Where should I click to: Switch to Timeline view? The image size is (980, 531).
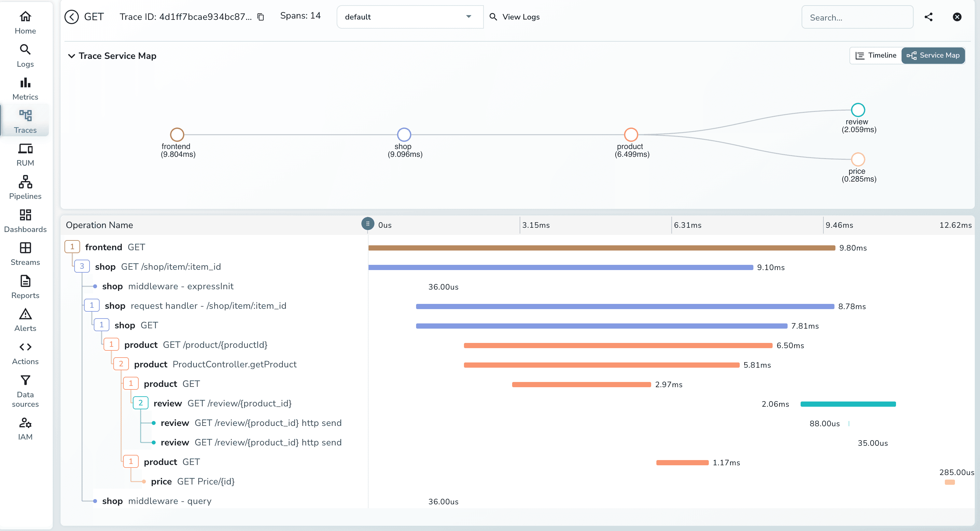[x=876, y=56]
